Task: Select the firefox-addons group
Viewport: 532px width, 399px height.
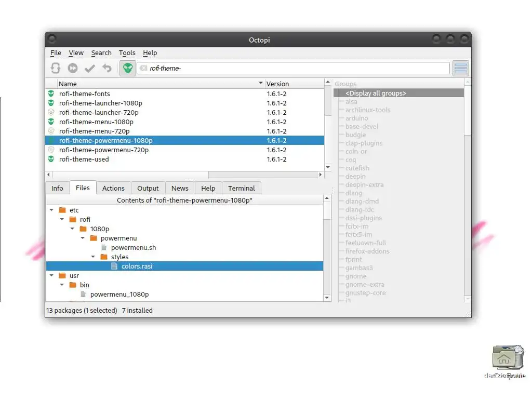Action: [367, 251]
